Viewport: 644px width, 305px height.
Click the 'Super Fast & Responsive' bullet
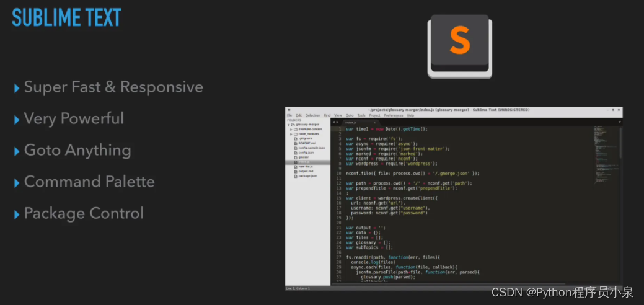(x=113, y=87)
